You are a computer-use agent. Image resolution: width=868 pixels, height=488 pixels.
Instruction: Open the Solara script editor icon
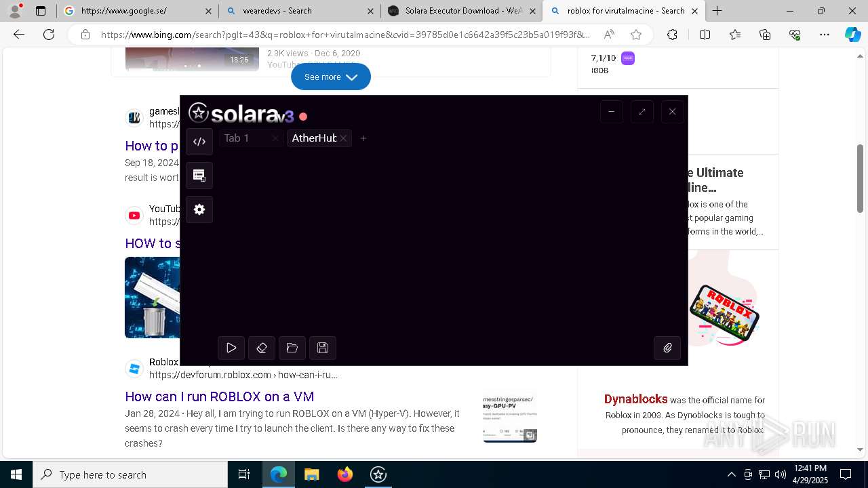(199, 142)
